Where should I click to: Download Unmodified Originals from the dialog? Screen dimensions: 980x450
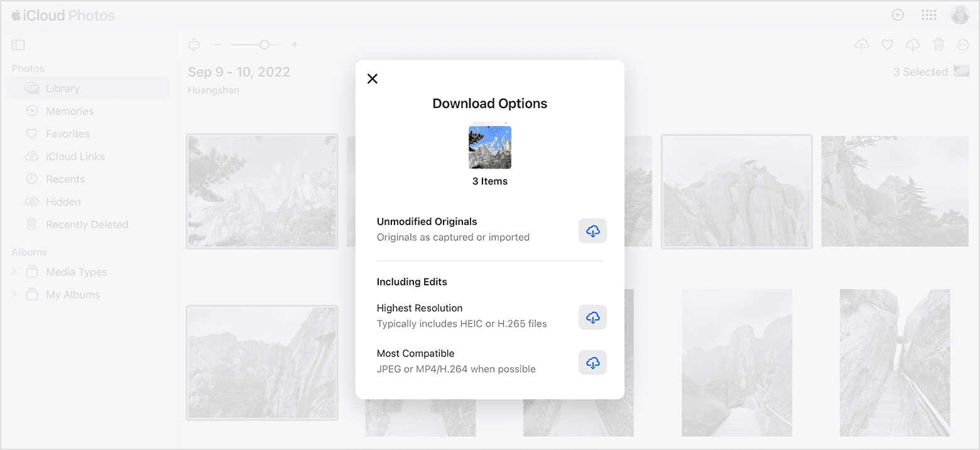coord(592,231)
